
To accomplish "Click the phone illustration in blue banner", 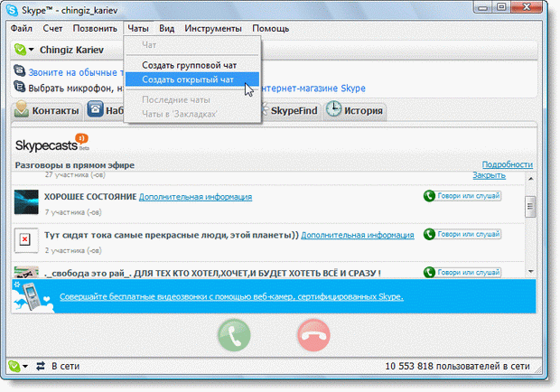I will [x=33, y=296].
